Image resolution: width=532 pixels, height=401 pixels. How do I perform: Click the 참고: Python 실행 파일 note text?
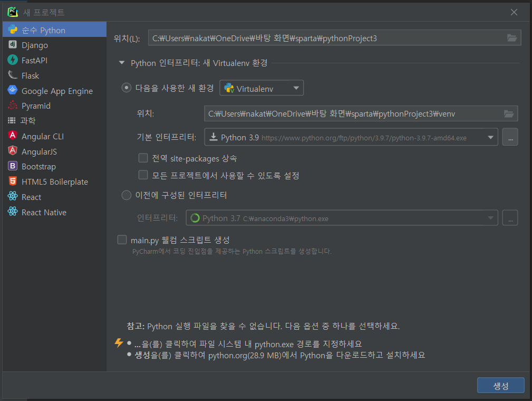(263, 326)
